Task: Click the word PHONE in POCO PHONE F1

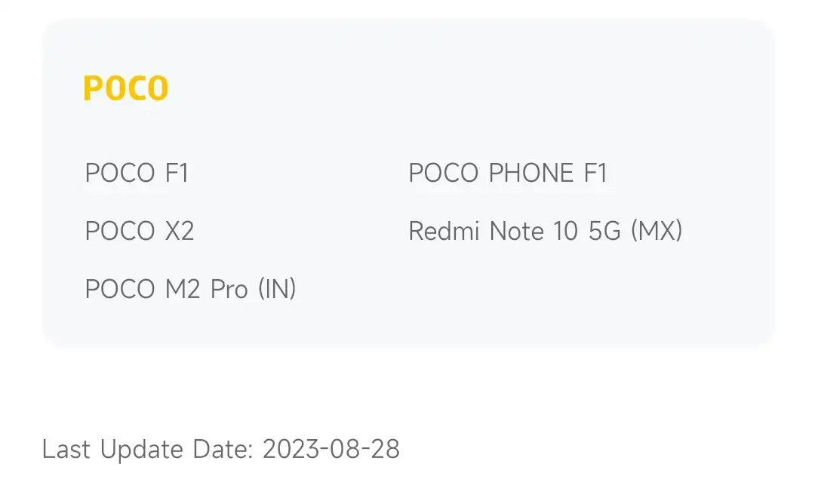Action: [531, 173]
